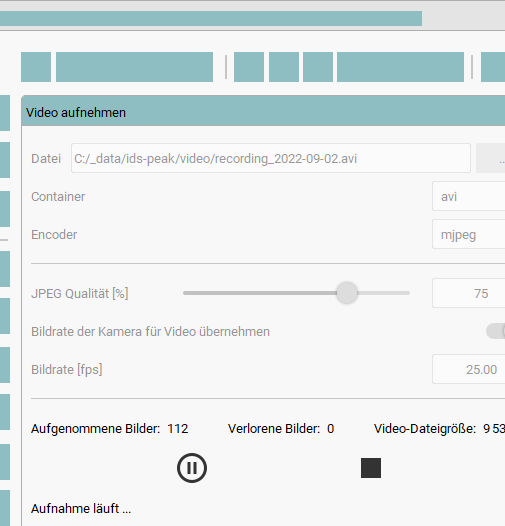Click the Bildrate fps field showing 25.00
Screen dimensions: 505x526
tap(468, 369)
